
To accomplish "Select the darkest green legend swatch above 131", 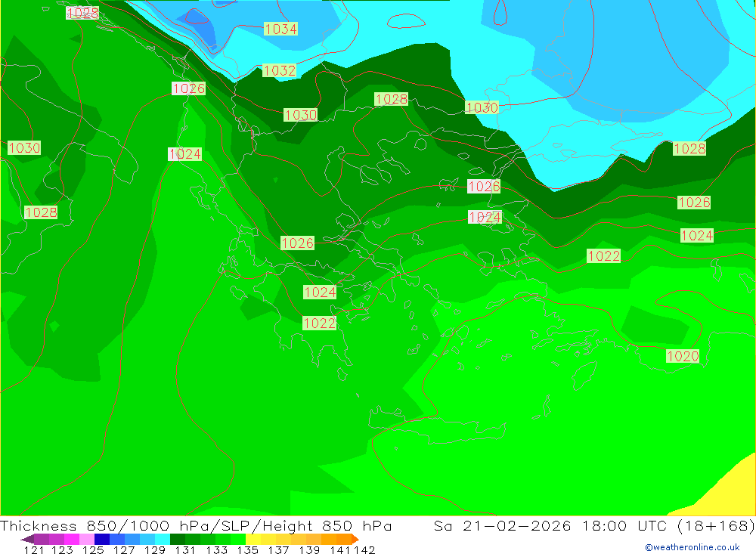I will [x=178, y=539].
